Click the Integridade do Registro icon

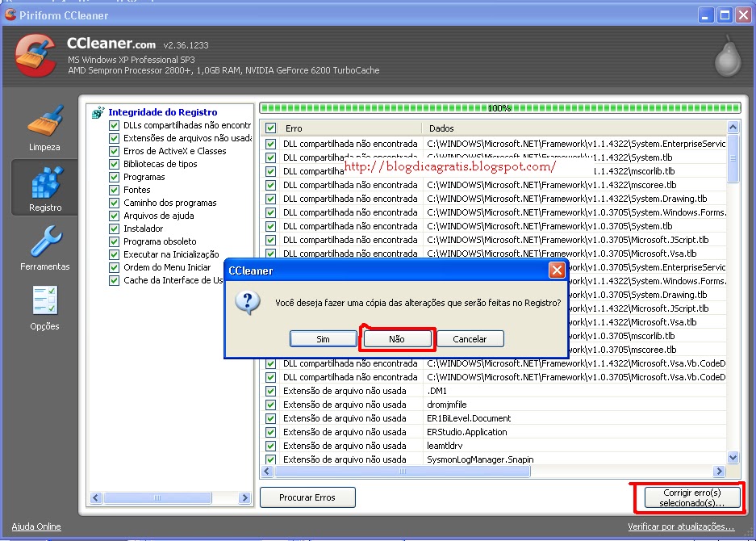tap(98, 112)
